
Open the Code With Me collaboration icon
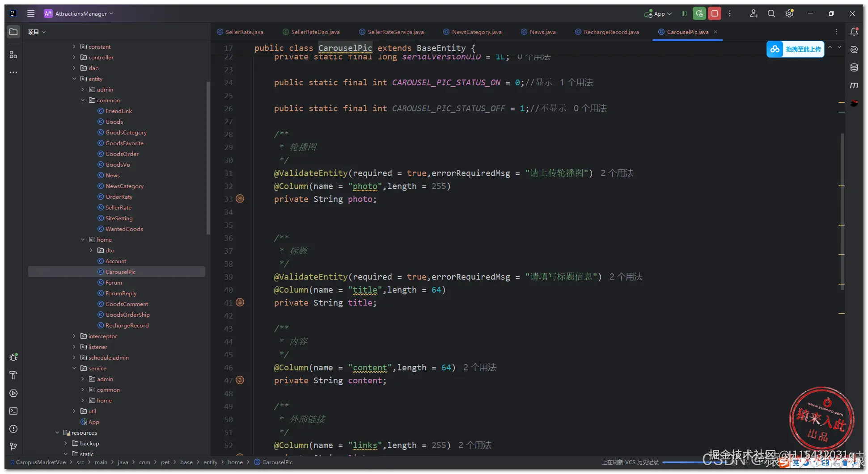click(x=754, y=13)
